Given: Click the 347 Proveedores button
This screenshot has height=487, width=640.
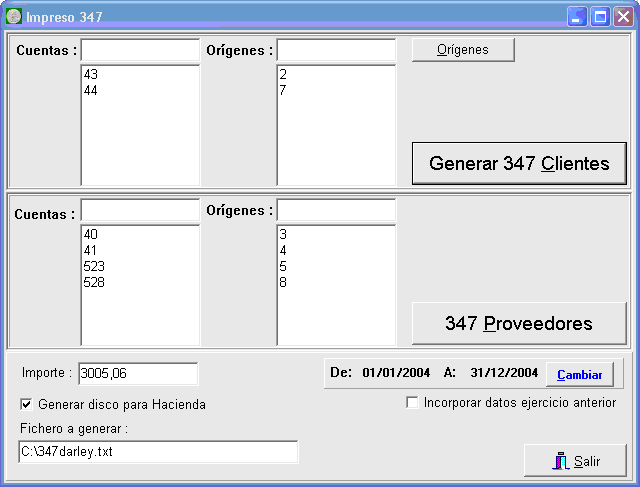Looking at the screenshot, I should pyautogui.click(x=519, y=323).
